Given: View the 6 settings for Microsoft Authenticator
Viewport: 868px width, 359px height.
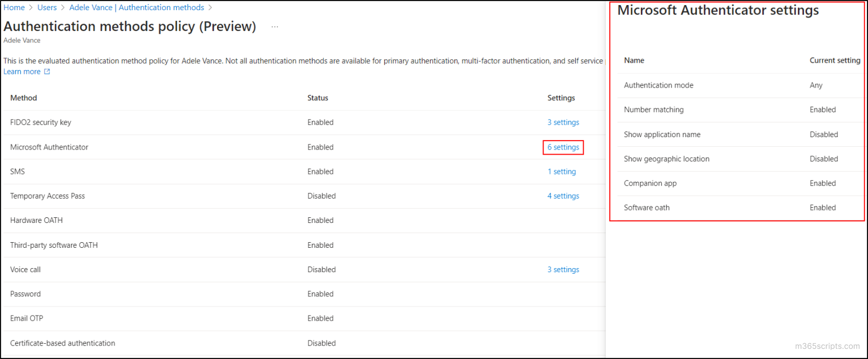Looking at the screenshot, I should point(563,147).
